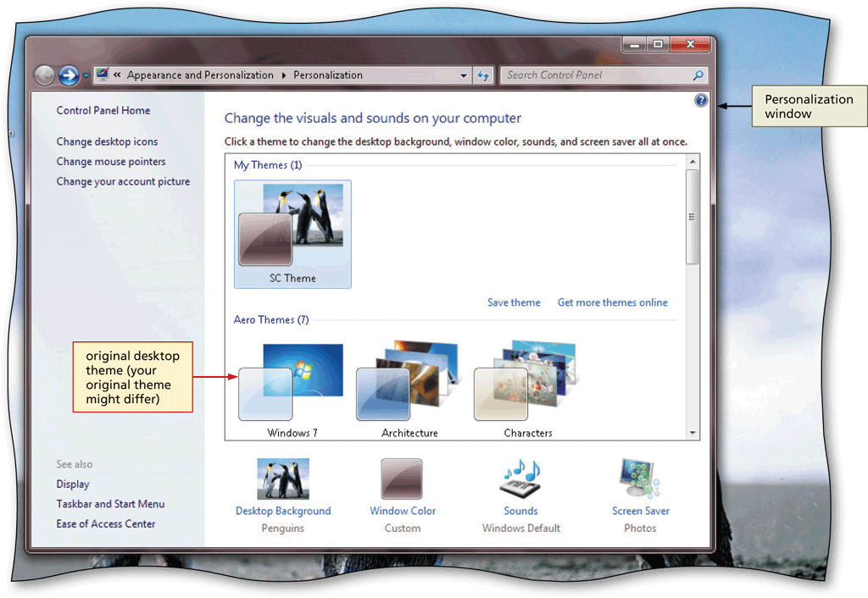Close the Personalization window
This screenshot has width=868, height=598.
(690, 44)
